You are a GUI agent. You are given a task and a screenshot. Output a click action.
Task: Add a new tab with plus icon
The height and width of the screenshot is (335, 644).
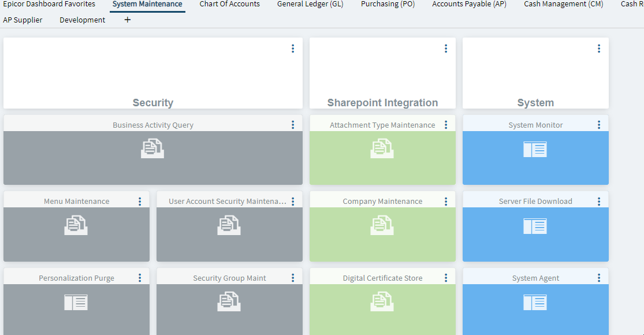(127, 20)
